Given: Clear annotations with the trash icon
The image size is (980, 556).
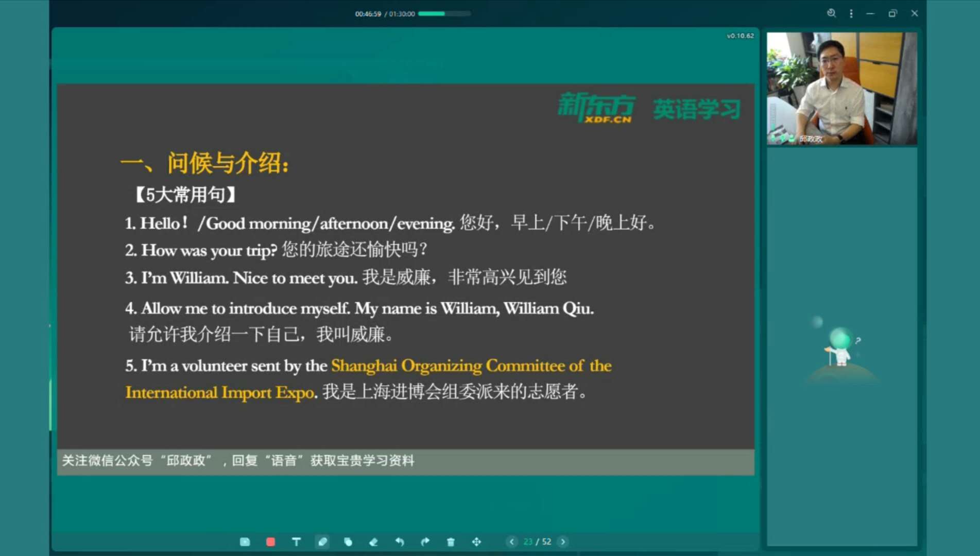Looking at the screenshot, I should click(x=451, y=542).
